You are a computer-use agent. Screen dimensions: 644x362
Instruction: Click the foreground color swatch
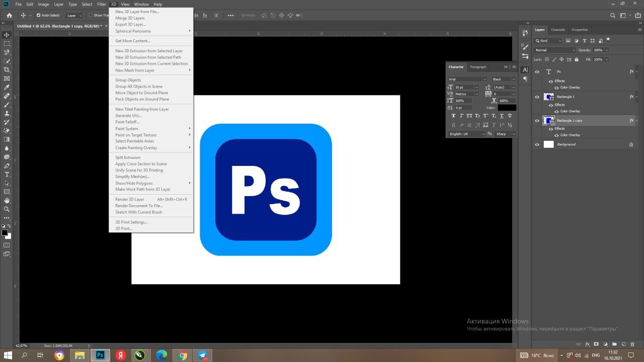5,233
